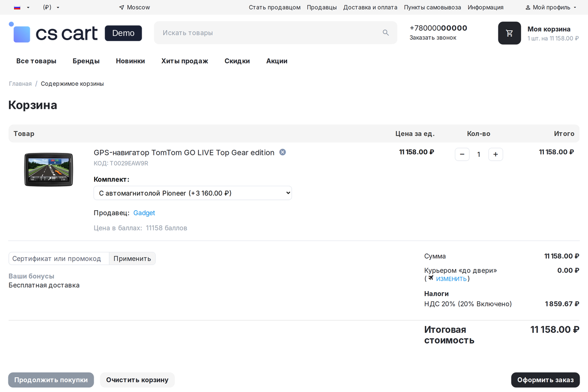Click the Moscow city name
The width and height of the screenshot is (588, 392).
pyautogui.click(x=139, y=7)
